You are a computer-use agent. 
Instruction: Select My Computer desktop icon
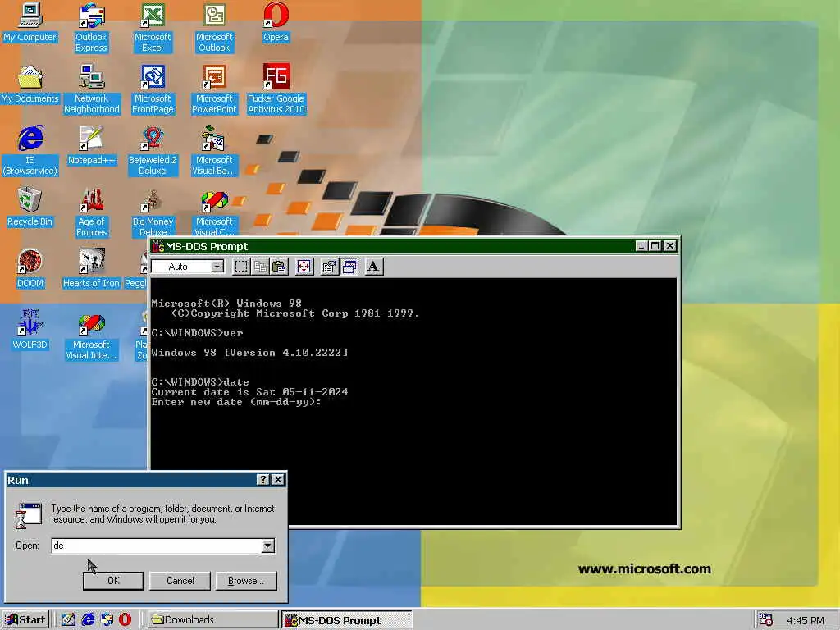tap(30, 22)
